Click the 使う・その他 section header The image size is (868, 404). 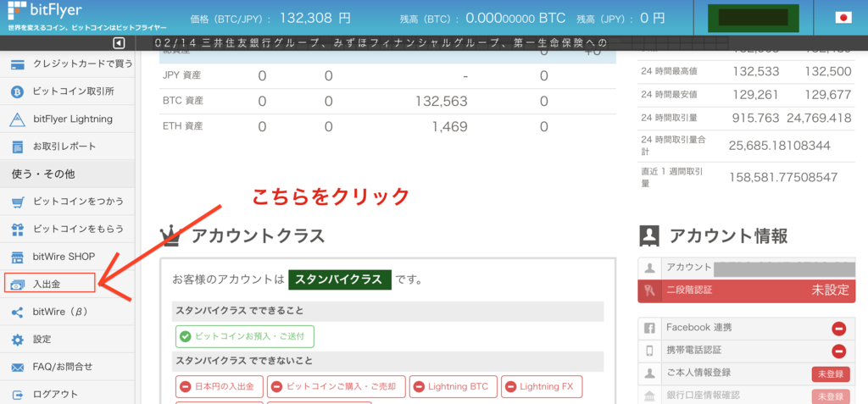[x=67, y=174]
